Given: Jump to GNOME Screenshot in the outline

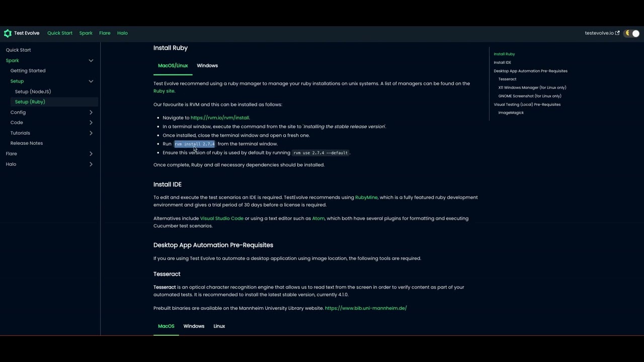Looking at the screenshot, I should click(x=530, y=96).
